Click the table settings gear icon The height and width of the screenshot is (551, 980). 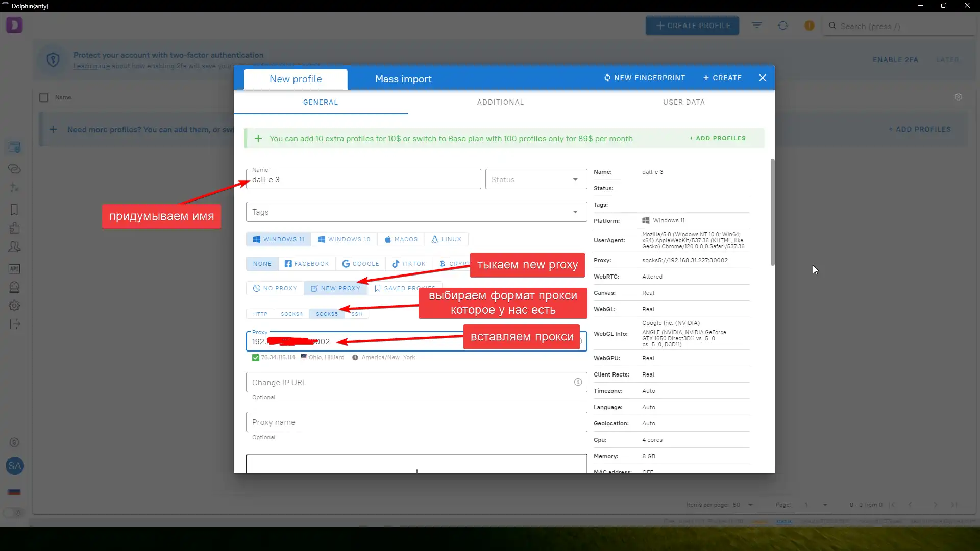pos(959,97)
